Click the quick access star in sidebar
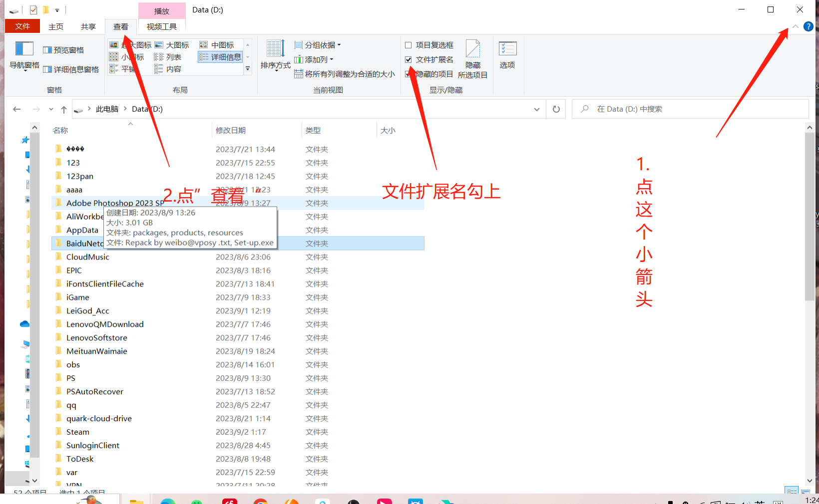The height and width of the screenshot is (504, 819). (25, 140)
